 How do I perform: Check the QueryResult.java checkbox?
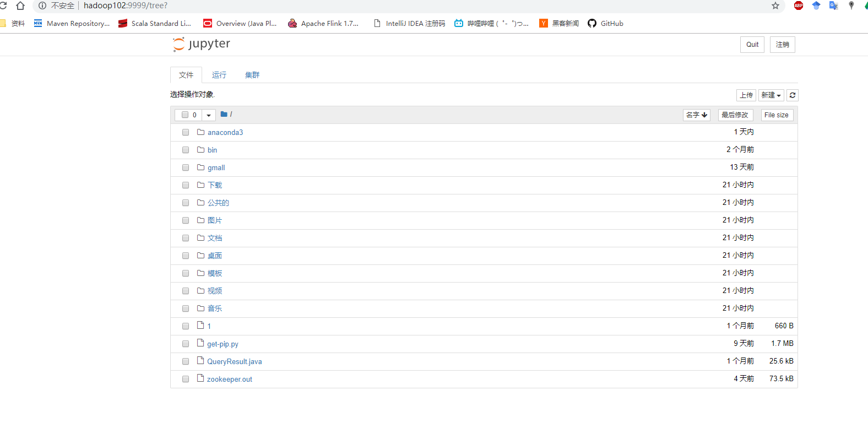pyautogui.click(x=186, y=361)
